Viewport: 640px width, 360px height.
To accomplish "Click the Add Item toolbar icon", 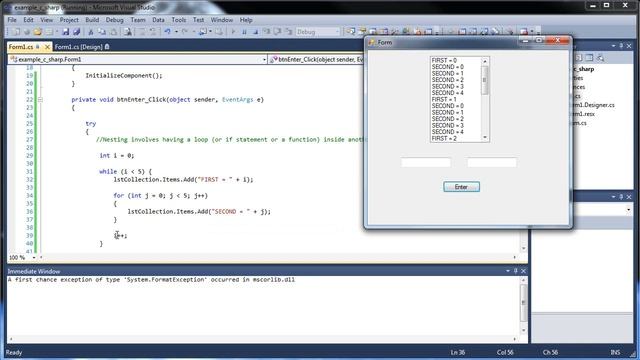I will 49,32.
